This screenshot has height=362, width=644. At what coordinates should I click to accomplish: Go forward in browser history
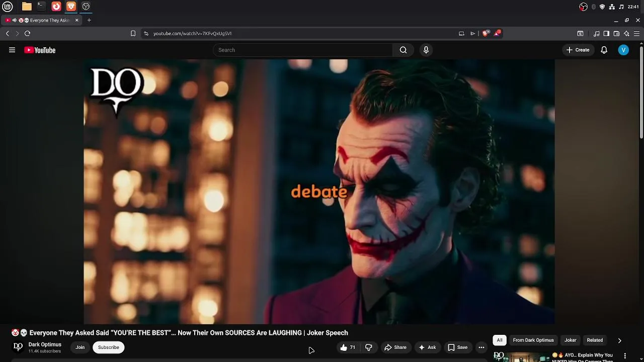17,33
